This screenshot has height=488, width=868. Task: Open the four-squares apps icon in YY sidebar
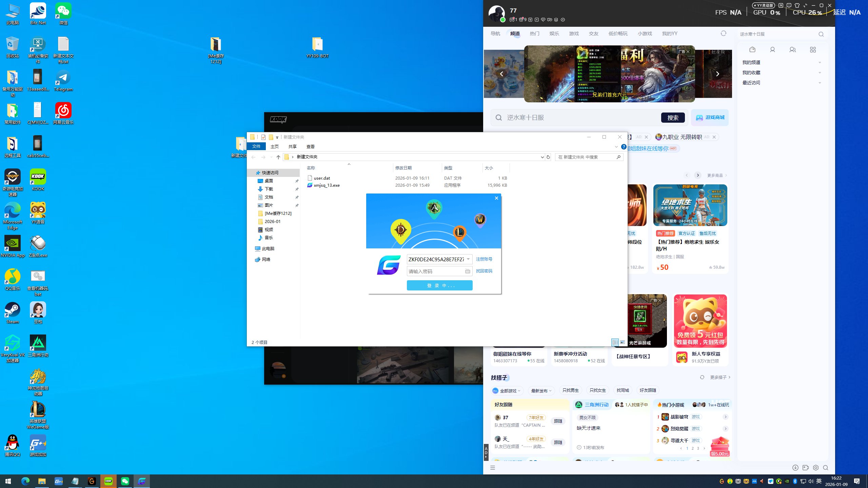tap(813, 50)
